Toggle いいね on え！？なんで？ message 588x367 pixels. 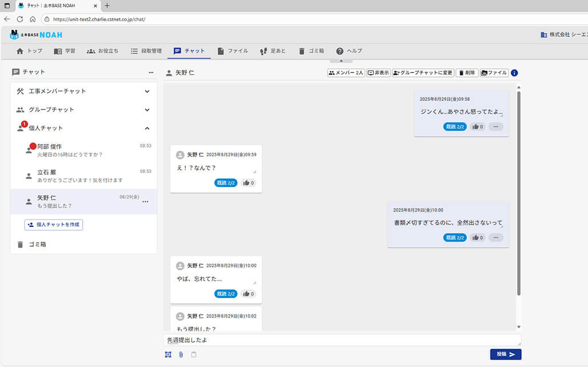pos(249,183)
